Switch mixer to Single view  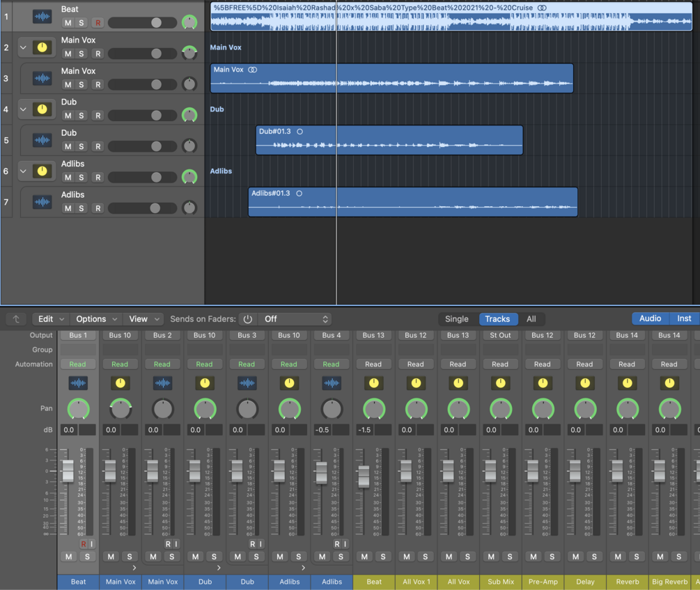457,319
